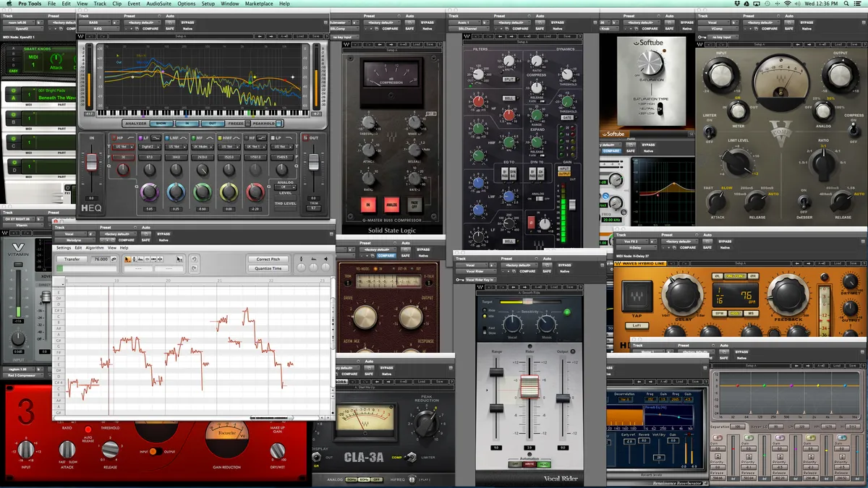Select the main arrow tool in Melodyne
868x488 pixels.
pos(127,260)
